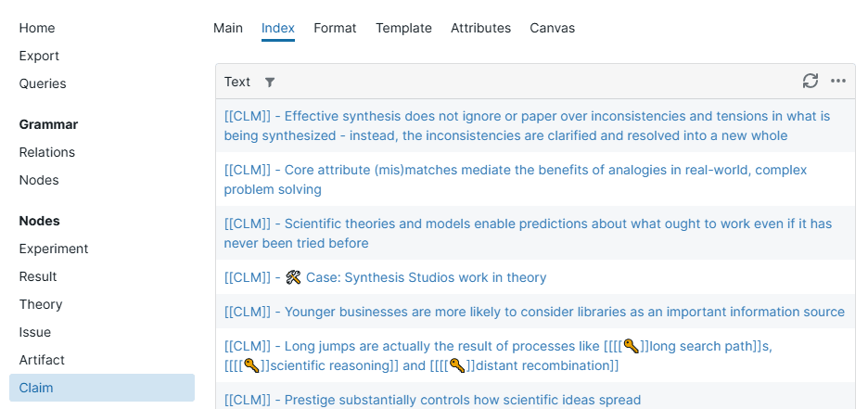Viewport: 868px width, 409px height.
Task: Select the Artifact node type
Action: click(x=43, y=360)
